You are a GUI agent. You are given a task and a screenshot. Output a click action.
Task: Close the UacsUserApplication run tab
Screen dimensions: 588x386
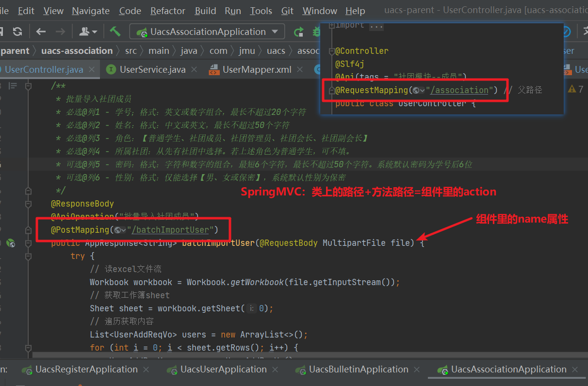pos(276,370)
